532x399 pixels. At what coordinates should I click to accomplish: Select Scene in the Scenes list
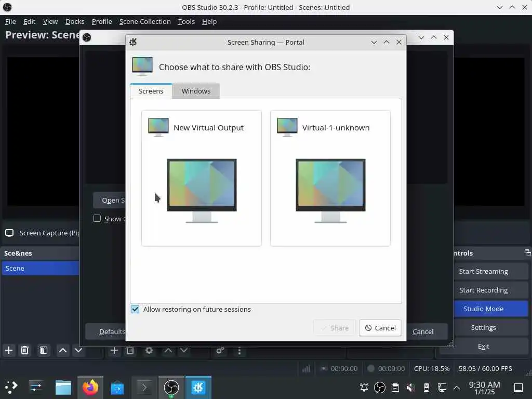[x=41, y=268]
